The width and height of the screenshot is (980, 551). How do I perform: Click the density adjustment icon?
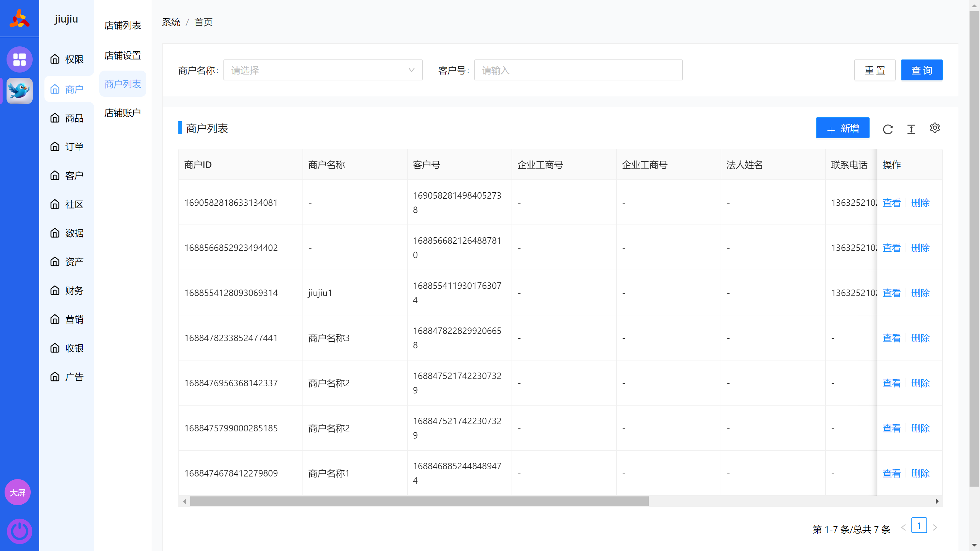click(x=911, y=129)
